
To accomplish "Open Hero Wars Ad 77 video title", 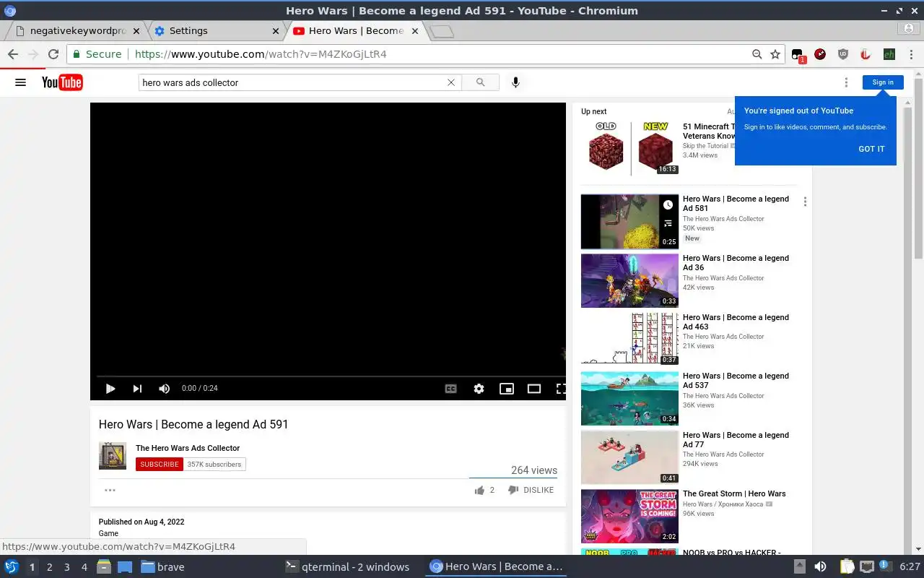I will pos(736,439).
